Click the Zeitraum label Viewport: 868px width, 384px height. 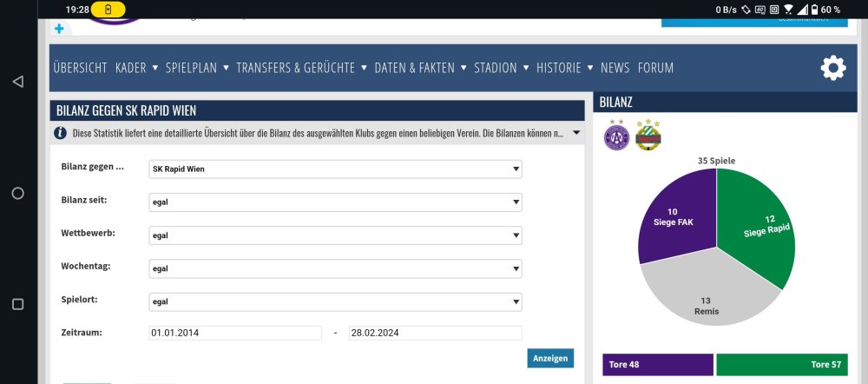pos(82,333)
